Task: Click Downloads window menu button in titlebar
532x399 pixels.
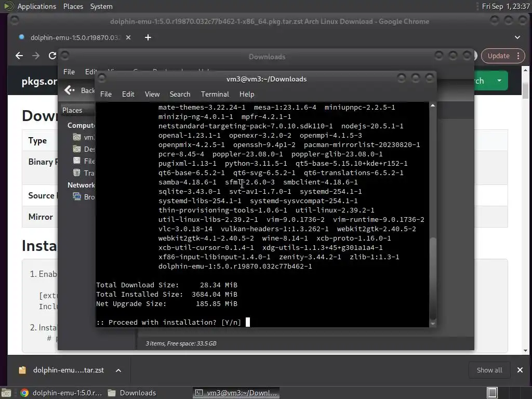Action: [x=65, y=55]
